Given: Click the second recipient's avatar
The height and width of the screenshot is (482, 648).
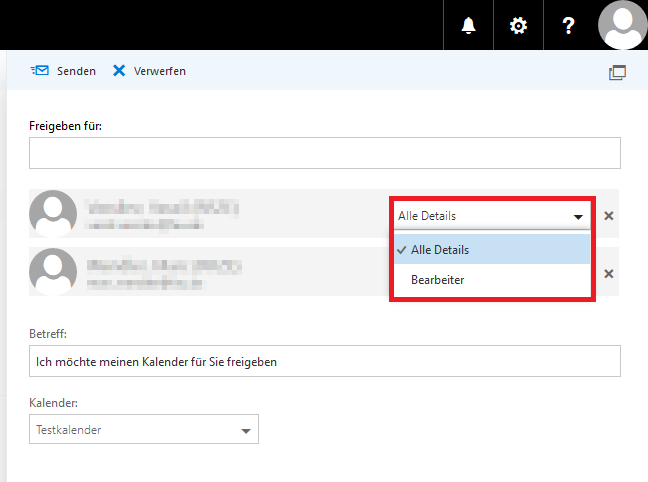Looking at the screenshot, I should (53, 272).
